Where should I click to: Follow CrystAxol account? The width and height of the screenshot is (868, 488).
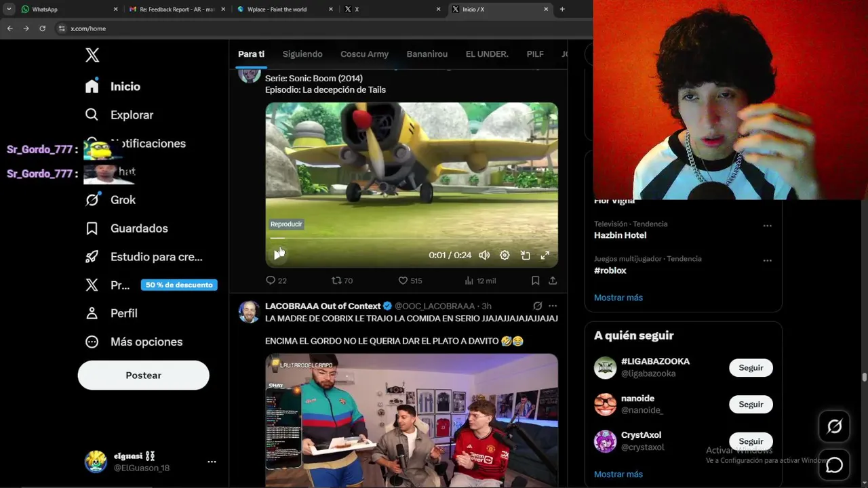[751, 441]
